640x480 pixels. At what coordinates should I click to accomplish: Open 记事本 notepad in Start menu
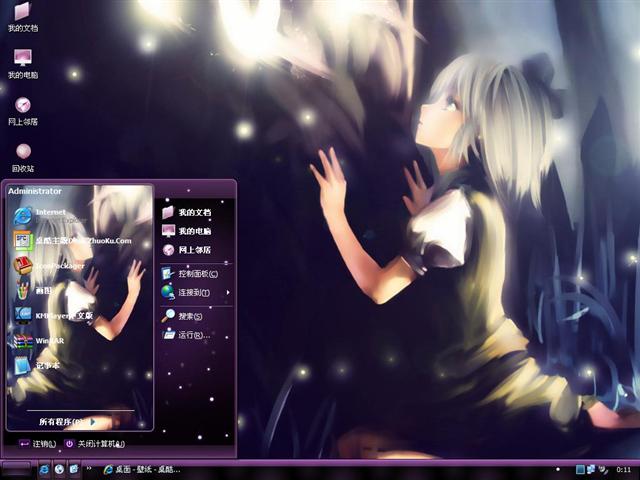37,365
